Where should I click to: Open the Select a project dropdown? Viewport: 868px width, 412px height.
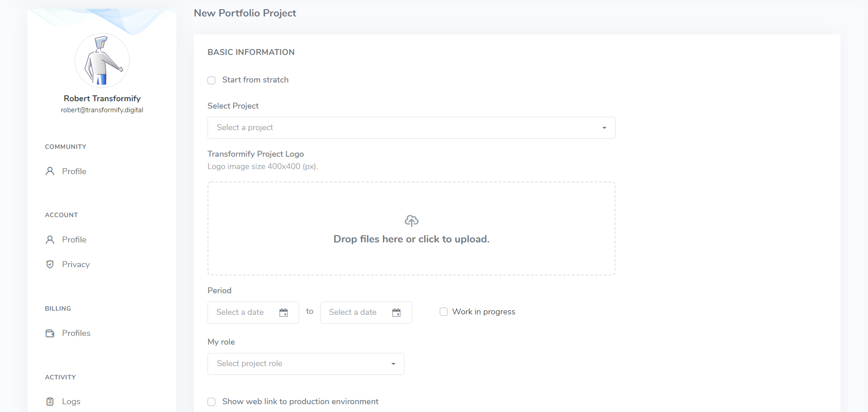pyautogui.click(x=411, y=128)
